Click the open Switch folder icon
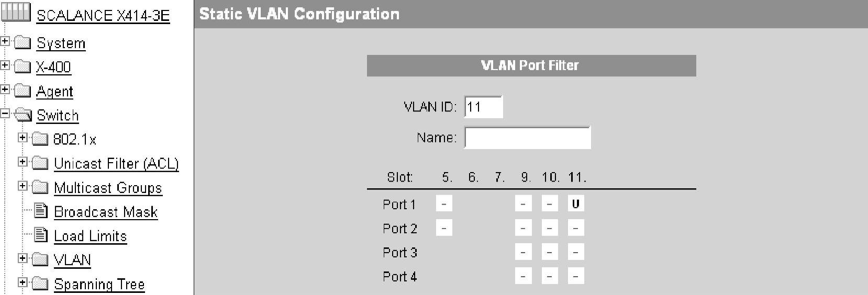Image resolution: width=868 pixels, height=295 pixels. (x=23, y=115)
